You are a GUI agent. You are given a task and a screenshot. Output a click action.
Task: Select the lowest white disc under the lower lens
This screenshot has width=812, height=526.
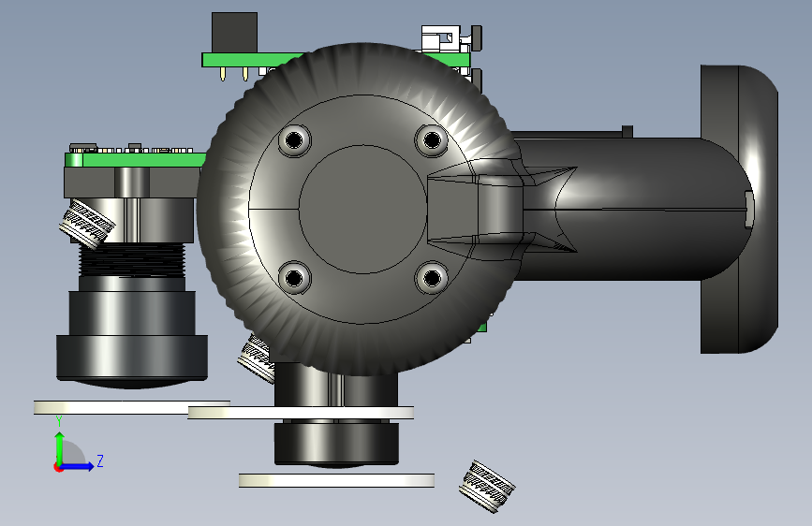pyautogui.click(x=336, y=480)
